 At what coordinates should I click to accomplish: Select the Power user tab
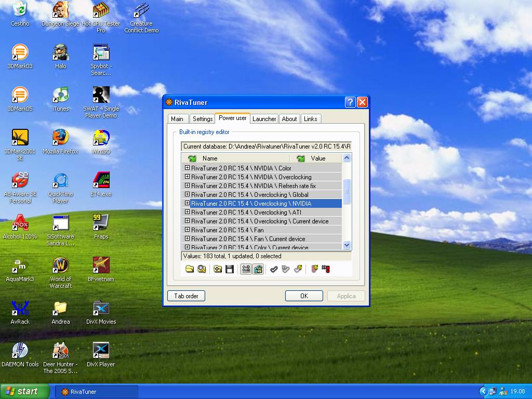pyautogui.click(x=232, y=118)
